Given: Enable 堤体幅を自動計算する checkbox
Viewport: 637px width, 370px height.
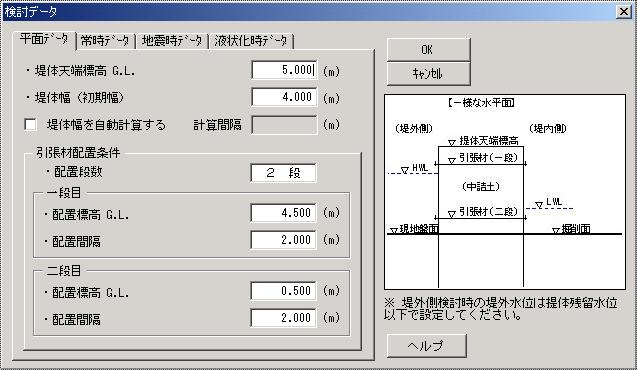Looking at the screenshot, I should pos(30,125).
